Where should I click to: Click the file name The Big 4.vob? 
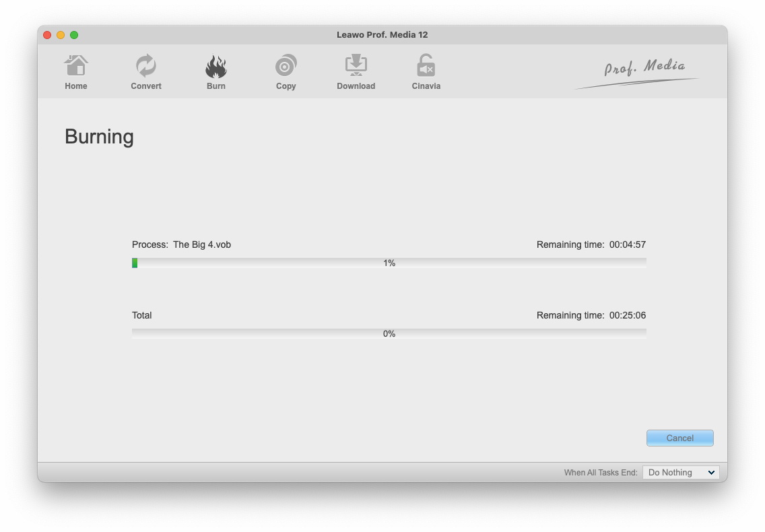tap(202, 244)
